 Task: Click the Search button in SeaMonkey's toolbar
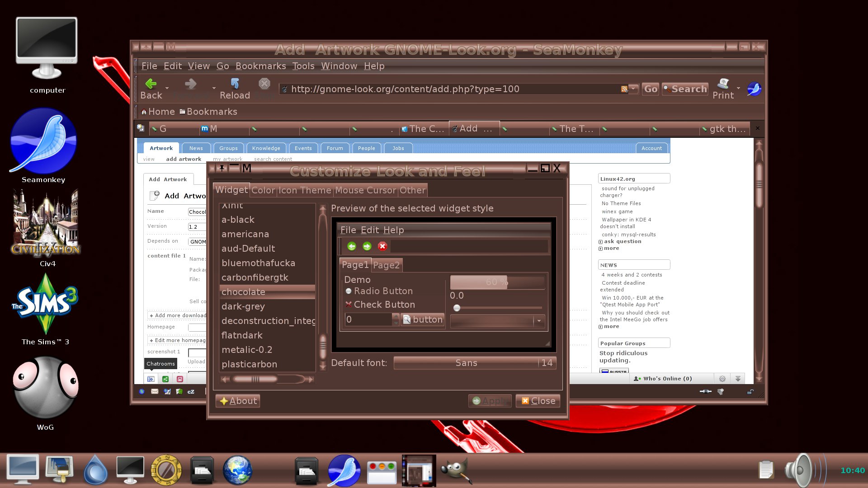pos(685,89)
